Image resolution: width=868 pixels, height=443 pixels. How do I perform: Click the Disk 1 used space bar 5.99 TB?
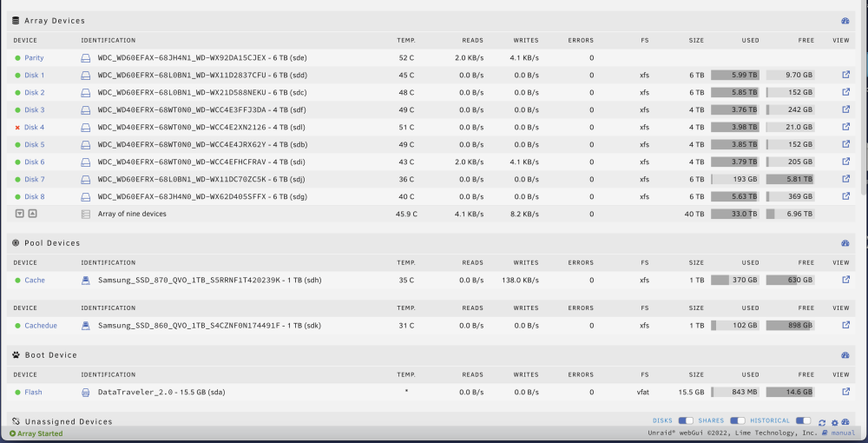click(x=734, y=76)
